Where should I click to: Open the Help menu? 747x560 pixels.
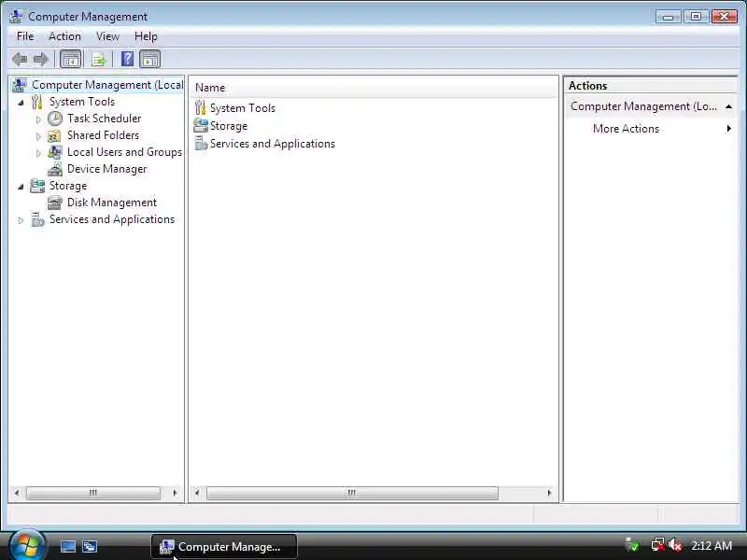[x=146, y=36]
